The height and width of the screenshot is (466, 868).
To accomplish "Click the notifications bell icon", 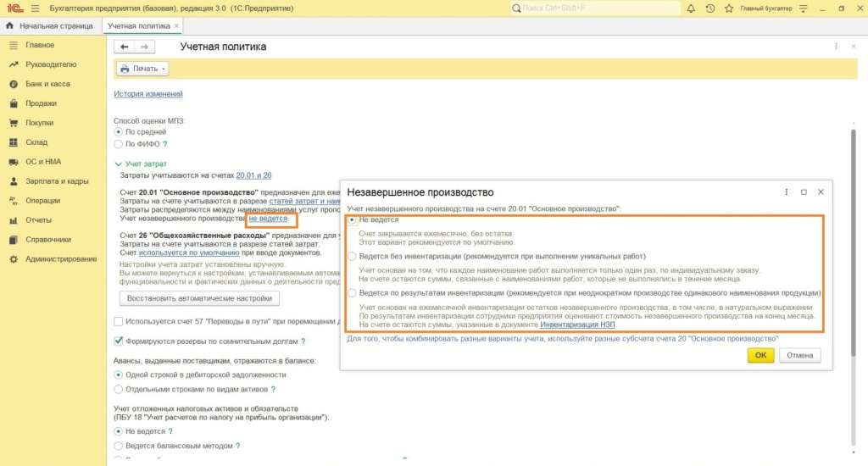I will (691, 8).
